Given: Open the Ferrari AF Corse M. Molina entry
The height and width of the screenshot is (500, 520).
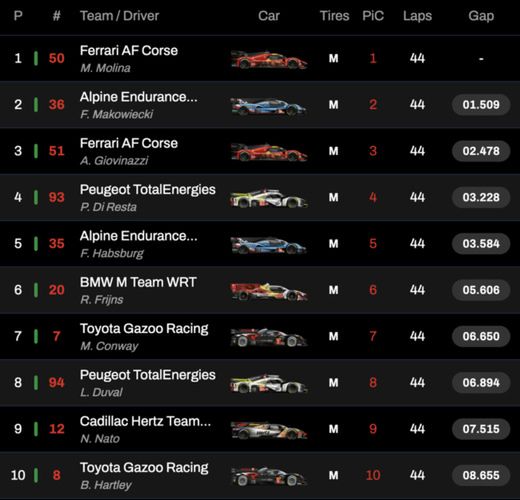Looking at the screenshot, I should [x=129, y=59].
